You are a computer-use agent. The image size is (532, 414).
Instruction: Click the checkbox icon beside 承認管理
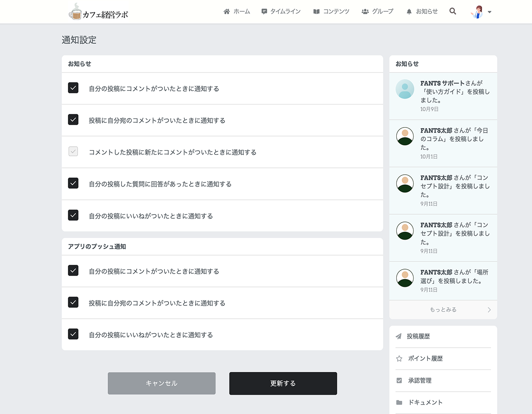399,380
